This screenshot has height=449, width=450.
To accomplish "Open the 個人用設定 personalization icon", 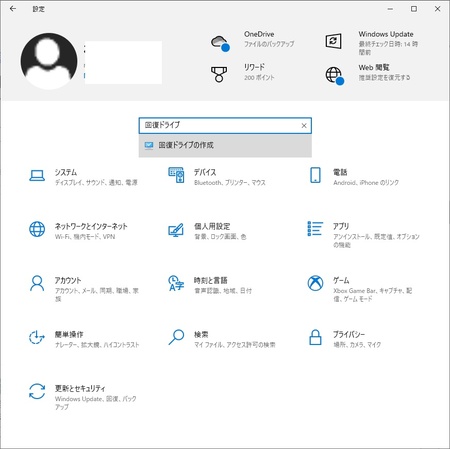I will coord(176,230).
